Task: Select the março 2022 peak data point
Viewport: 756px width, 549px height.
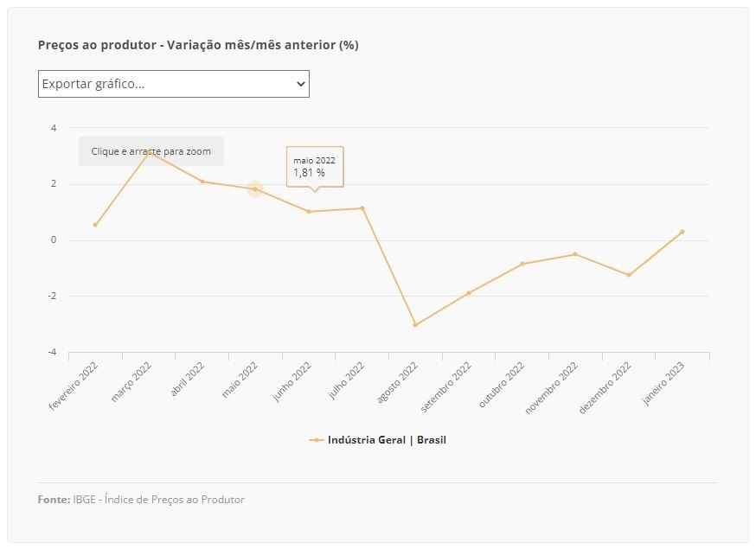Action: pyautogui.click(x=149, y=152)
